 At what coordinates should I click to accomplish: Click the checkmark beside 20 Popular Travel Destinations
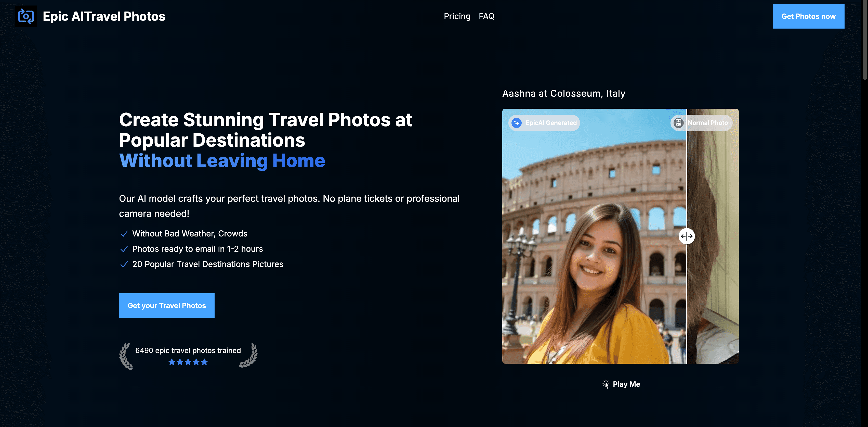click(x=124, y=265)
